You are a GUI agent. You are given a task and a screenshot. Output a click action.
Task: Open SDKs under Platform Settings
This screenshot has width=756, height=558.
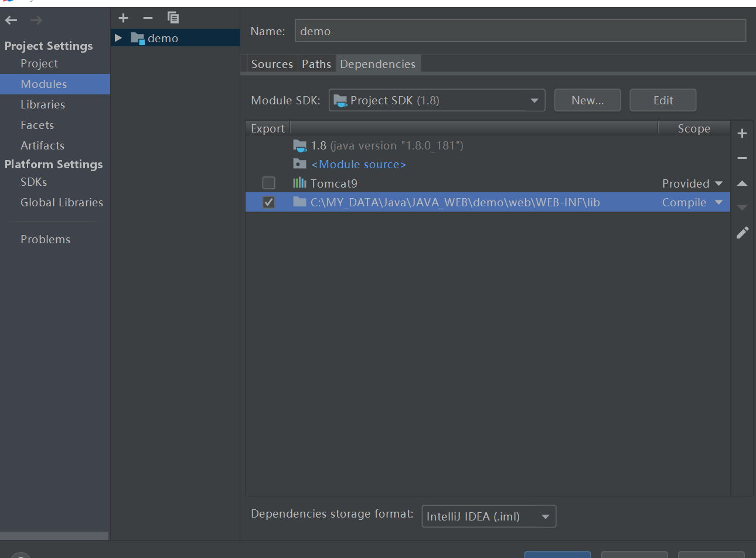click(33, 182)
